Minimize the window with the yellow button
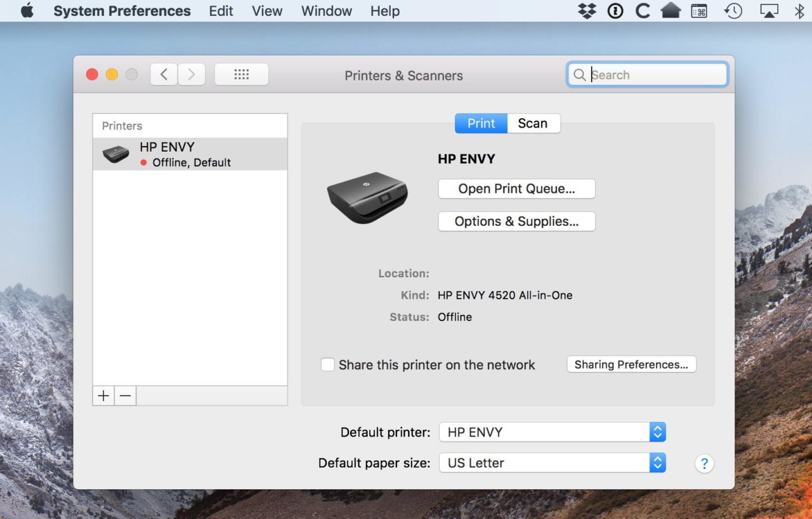The width and height of the screenshot is (812, 519). pyautogui.click(x=112, y=74)
